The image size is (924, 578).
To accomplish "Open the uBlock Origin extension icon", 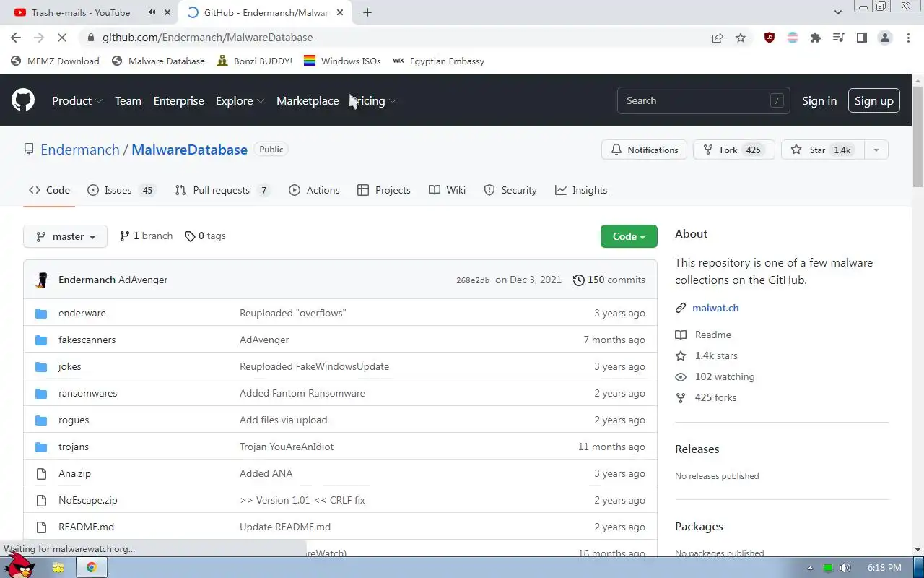I will point(770,38).
